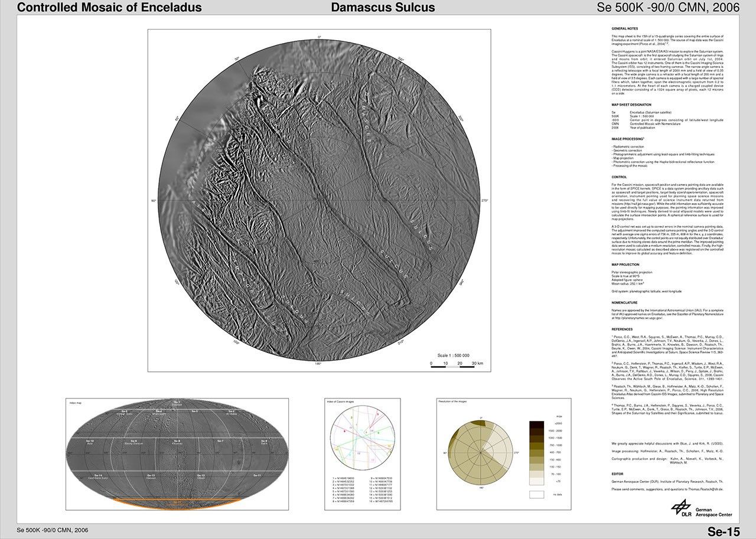Viewport: 756px width, 539px height.
Task: Select the orange-highlighted Se-15 region on index map
Action: 177,501
